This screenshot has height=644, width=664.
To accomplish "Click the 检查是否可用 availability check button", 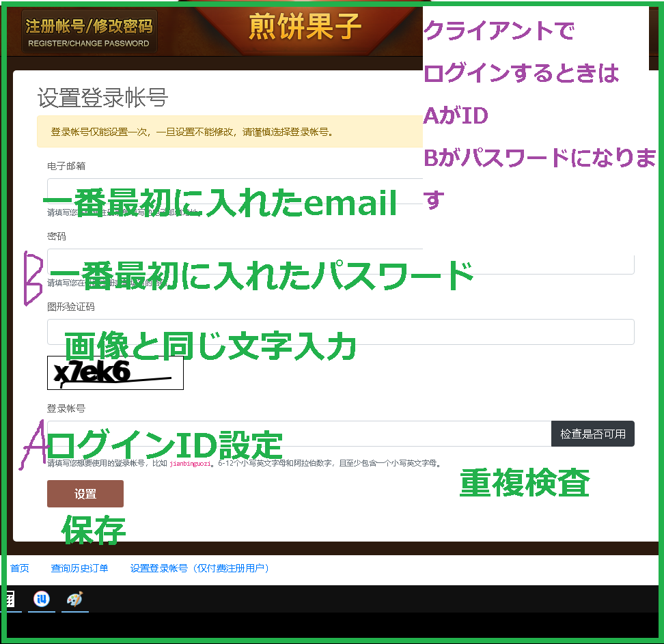I will [592, 434].
